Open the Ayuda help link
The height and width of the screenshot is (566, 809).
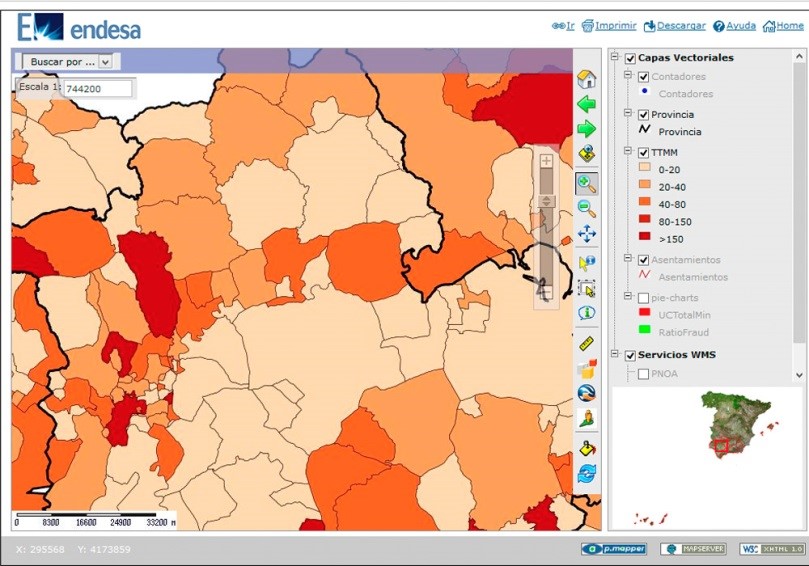[x=740, y=26]
